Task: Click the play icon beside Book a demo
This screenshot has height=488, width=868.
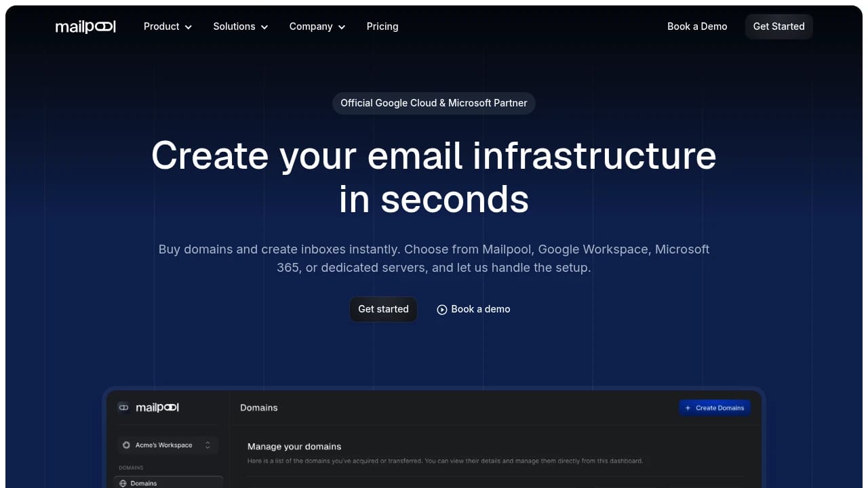Action: [442, 309]
